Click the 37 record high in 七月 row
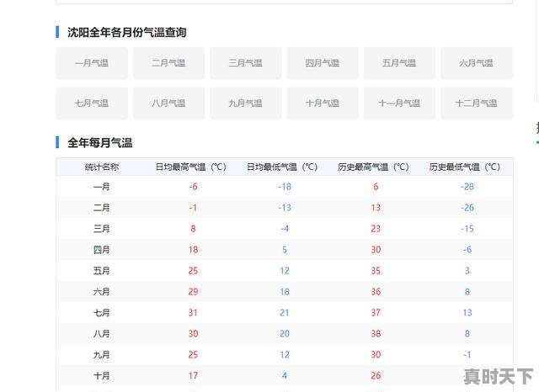This screenshot has width=539, height=392. (x=376, y=313)
